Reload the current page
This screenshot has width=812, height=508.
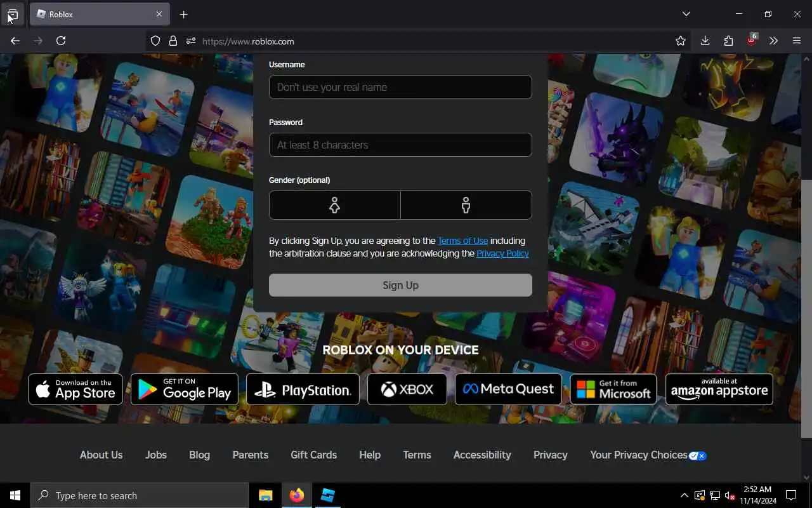point(61,41)
